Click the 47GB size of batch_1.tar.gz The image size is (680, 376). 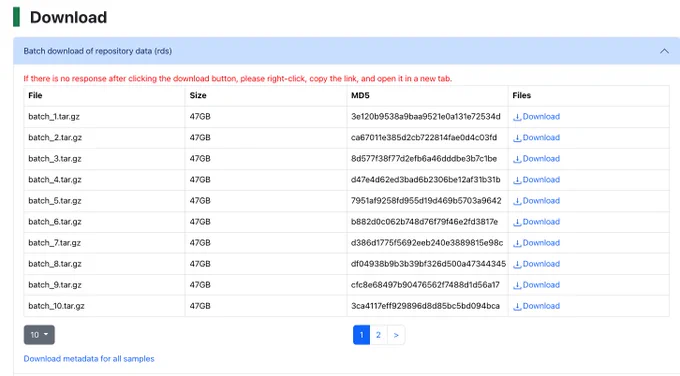point(200,117)
